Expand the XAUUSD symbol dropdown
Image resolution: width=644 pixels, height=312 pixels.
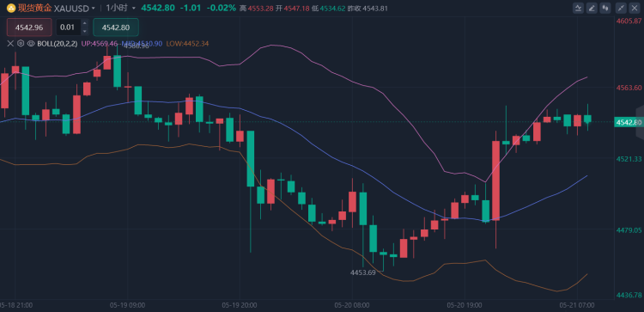(94, 9)
